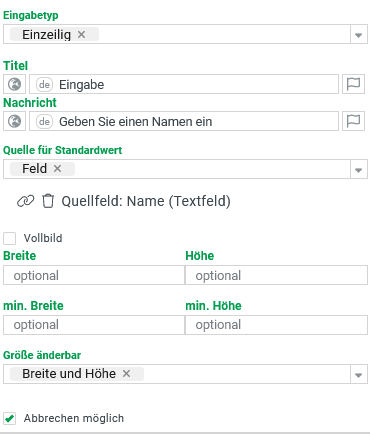Open the Größe änderbar dropdown

tap(359, 374)
